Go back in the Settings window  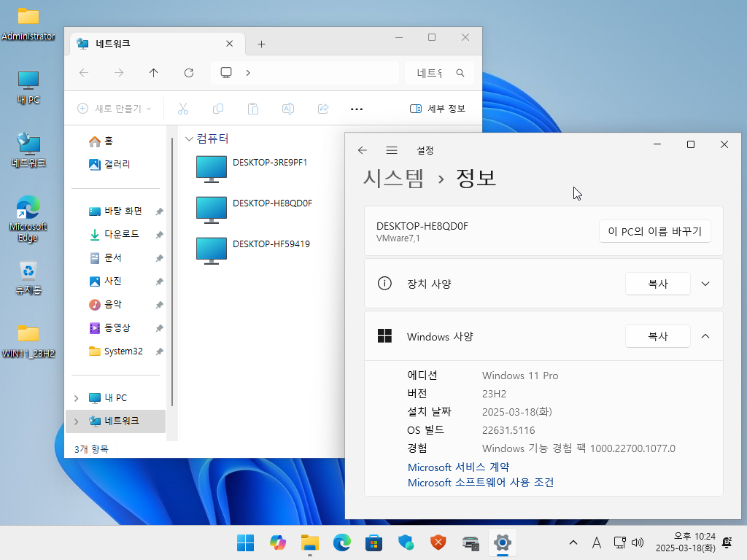[362, 150]
